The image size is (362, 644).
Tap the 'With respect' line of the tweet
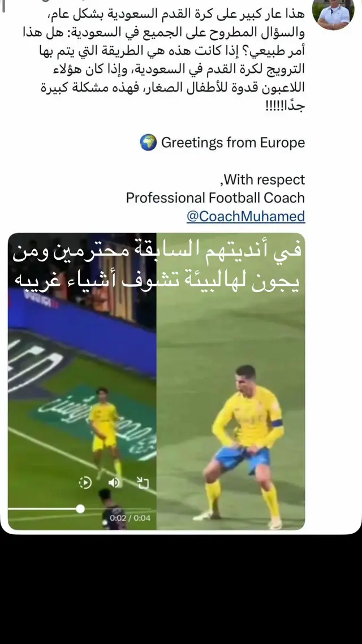pyautogui.click(x=262, y=179)
